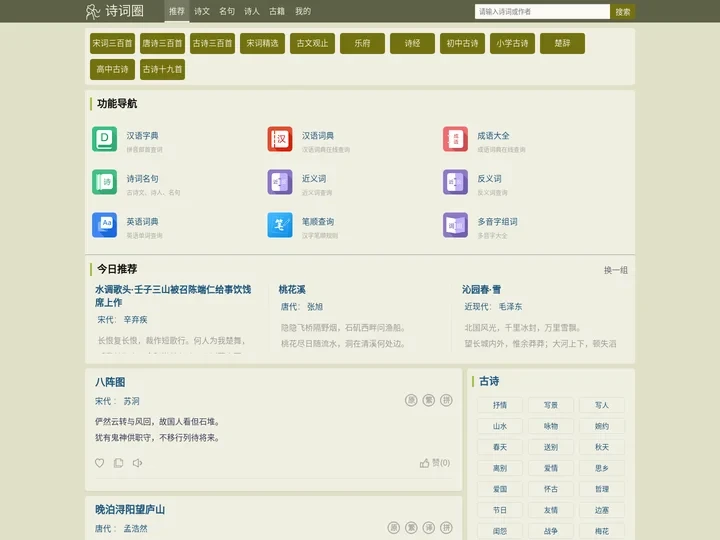Open the 古诗十九首 collection
720x540 pixels.
163,69
